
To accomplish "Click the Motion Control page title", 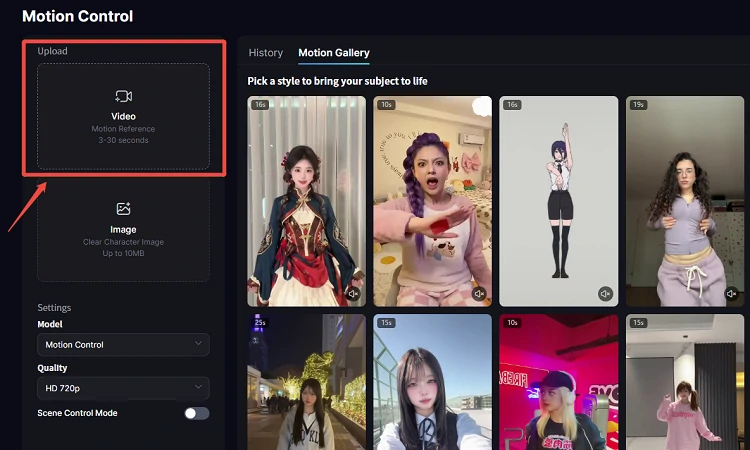I will [77, 16].
